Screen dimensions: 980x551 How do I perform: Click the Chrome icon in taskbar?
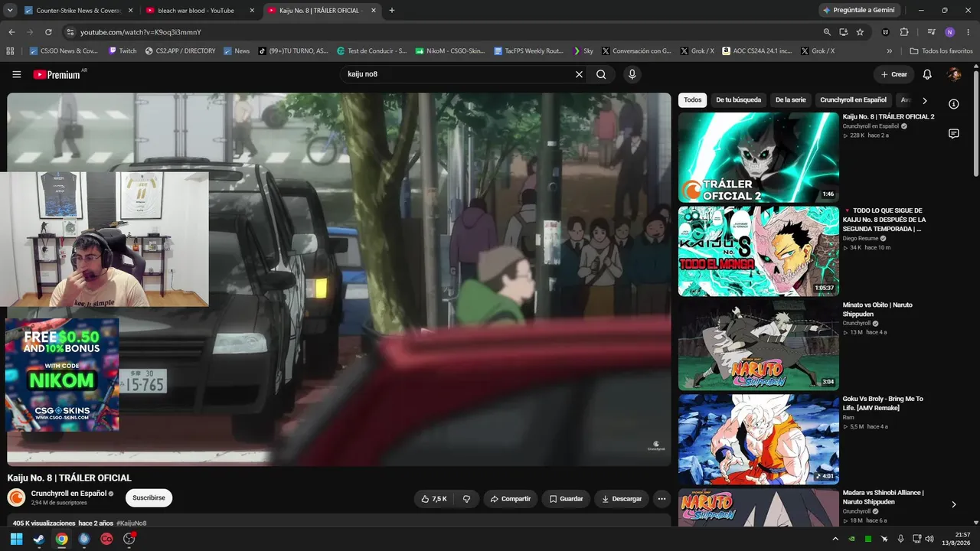(61, 539)
